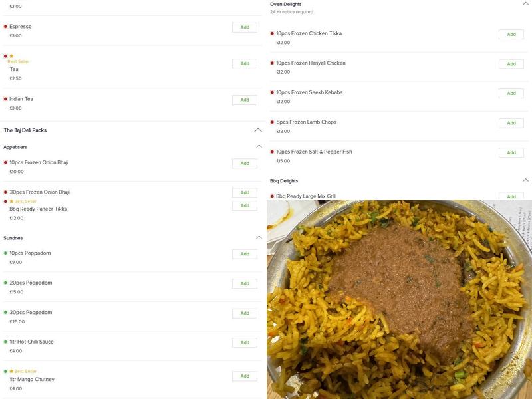Screen dimensions: 532x399
Task: Click red dot next to 10pcs Frozen Onion Bhaji
Action: tap(7, 162)
